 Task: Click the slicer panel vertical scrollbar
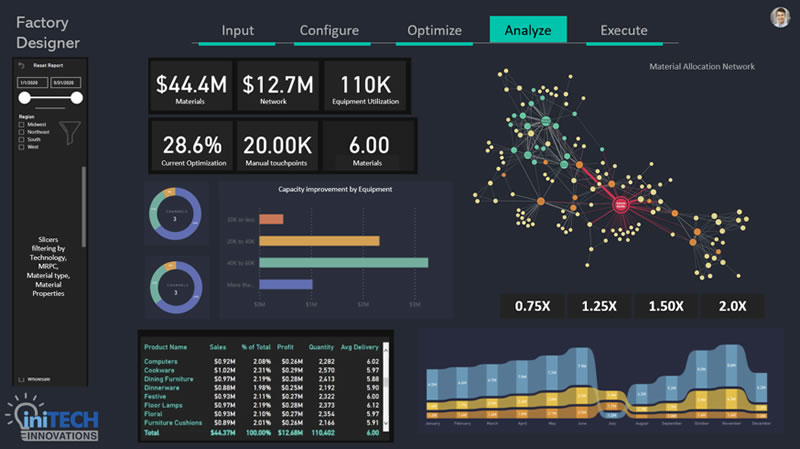(x=84, y=205)
